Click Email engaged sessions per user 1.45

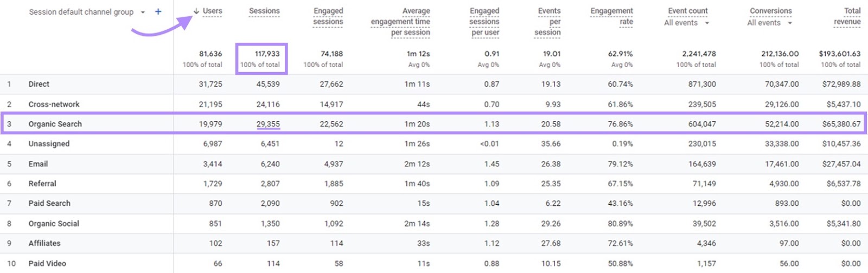click(x=492, y=164)
